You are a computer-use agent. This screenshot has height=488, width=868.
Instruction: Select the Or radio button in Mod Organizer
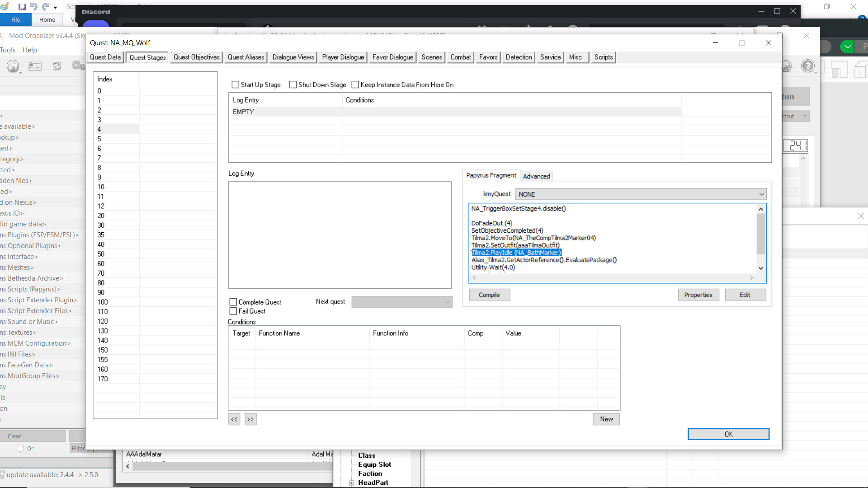tap(20, 448)
